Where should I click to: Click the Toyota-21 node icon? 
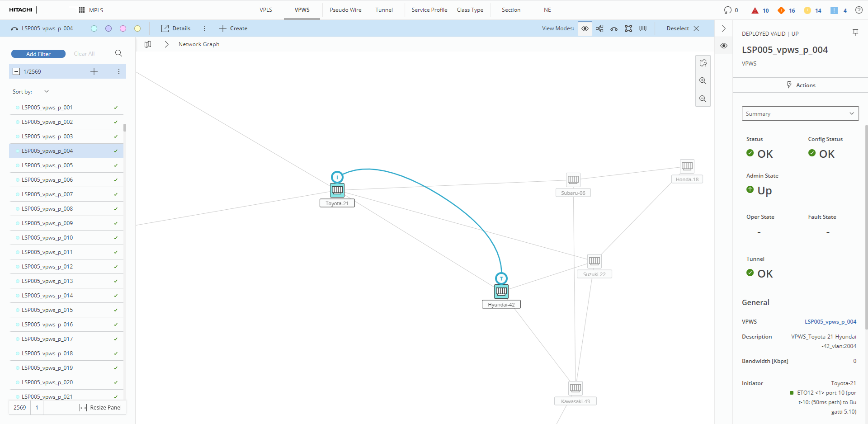pyautogui.click(x=337, y=190)
